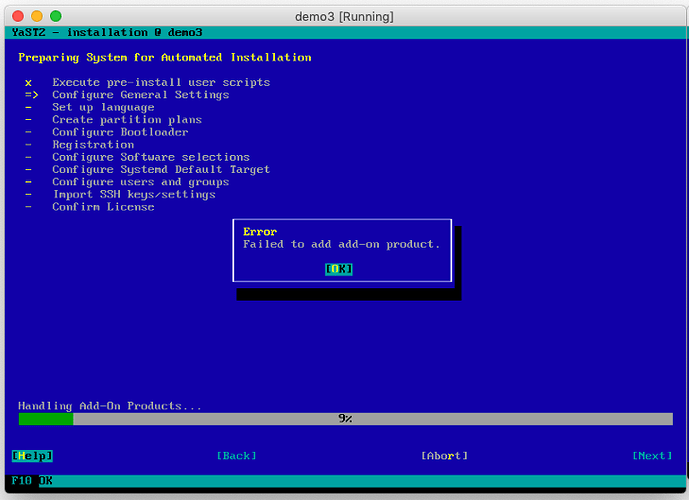
Task: Click OK in the Error dialog
Action: pos(338,269)
